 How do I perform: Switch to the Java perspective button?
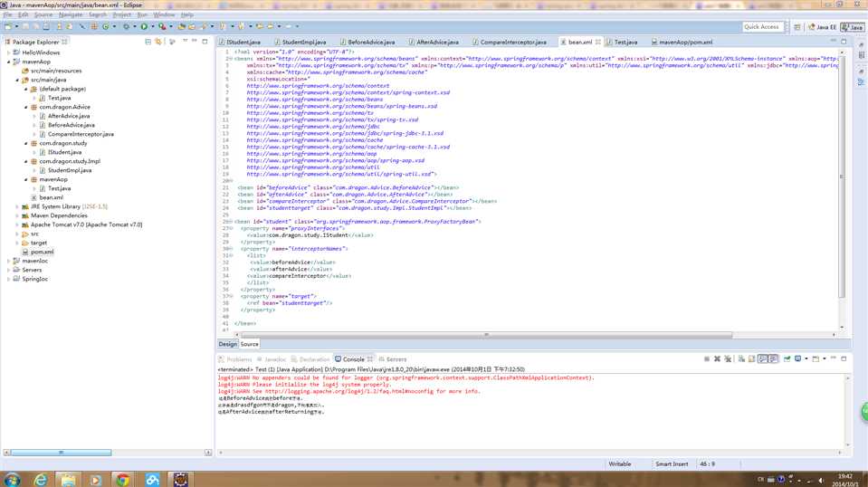pos(853,26)
